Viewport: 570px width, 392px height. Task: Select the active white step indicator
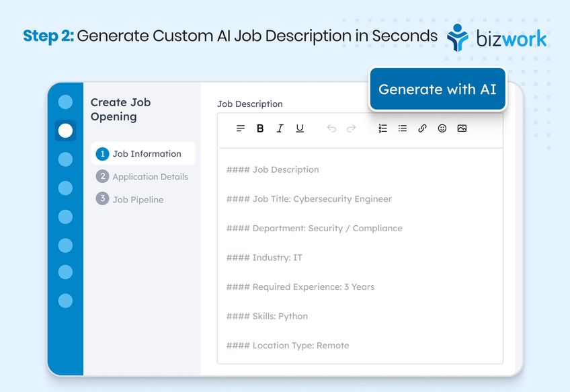coord(65,130)
